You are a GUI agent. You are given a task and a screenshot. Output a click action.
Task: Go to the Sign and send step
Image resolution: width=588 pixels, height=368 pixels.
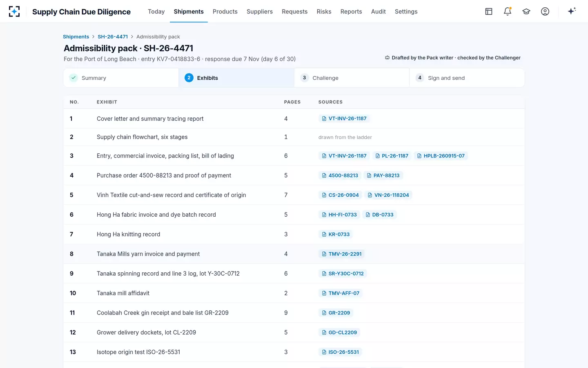pos(467,78)
